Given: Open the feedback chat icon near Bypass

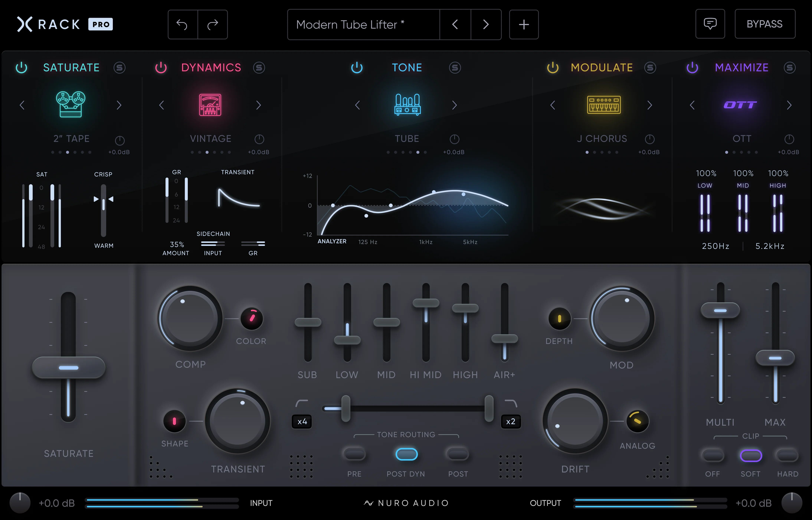Looking at the screenshot, I should (x=710, y=24).
